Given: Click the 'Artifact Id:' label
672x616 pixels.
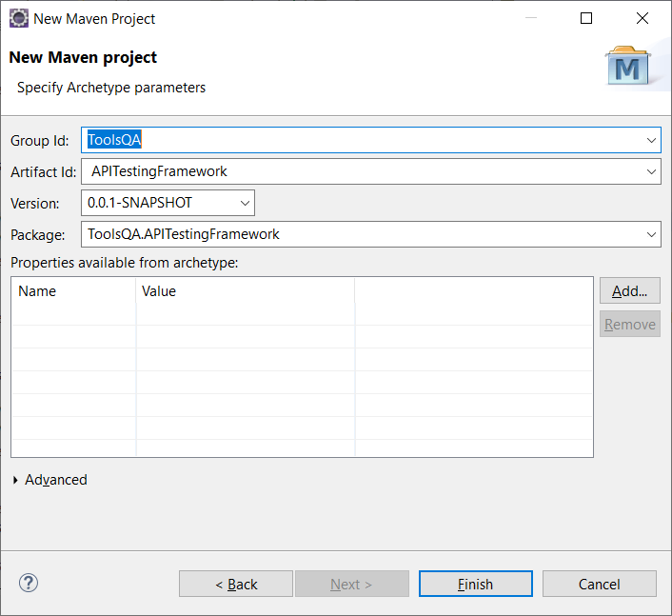Looking at the screenshot, I should [x=43, y=172].
